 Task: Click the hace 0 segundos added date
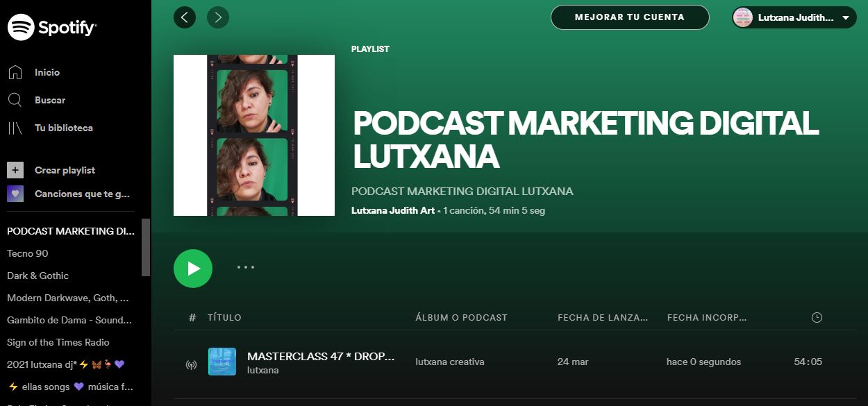(x=703, y=362)
